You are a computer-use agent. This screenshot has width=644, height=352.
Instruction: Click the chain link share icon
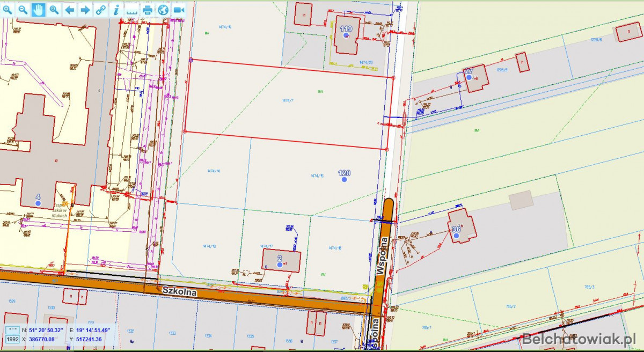[101, 10]
